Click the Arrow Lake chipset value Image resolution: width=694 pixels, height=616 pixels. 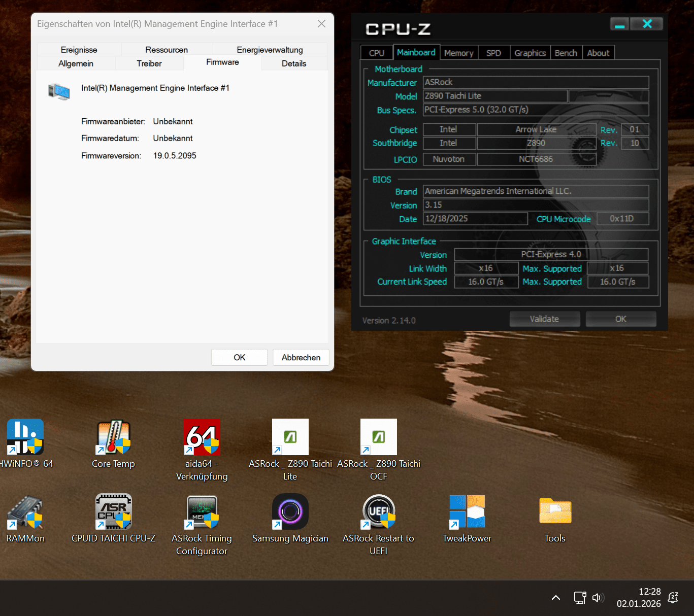click(x=537, y=129)
